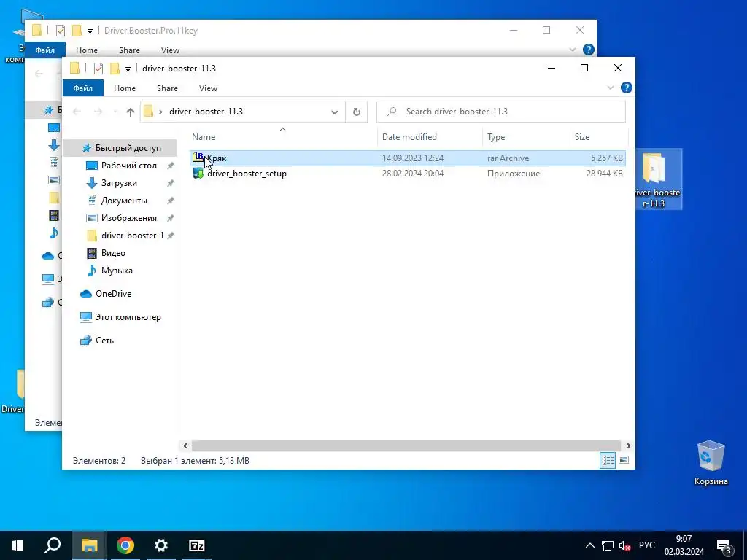747x560 pixels.
Task: Click the Properties quick access toolbar icon
Action: (98, 69)
